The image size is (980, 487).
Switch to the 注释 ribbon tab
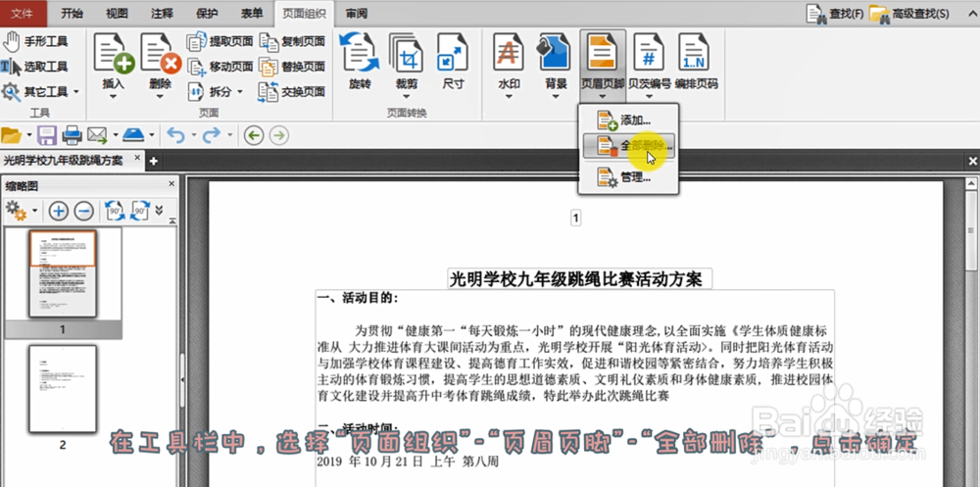[x=162, y=13]
